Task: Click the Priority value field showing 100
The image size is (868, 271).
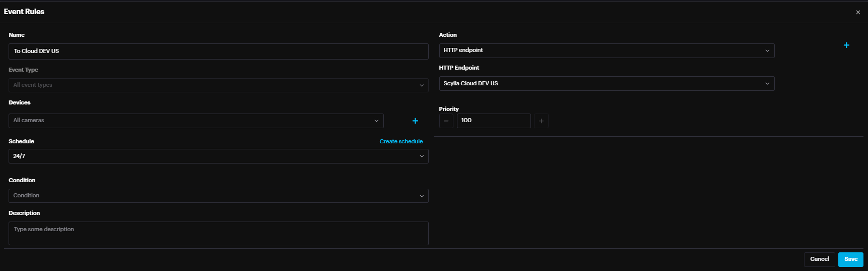Action: (493, 121)
